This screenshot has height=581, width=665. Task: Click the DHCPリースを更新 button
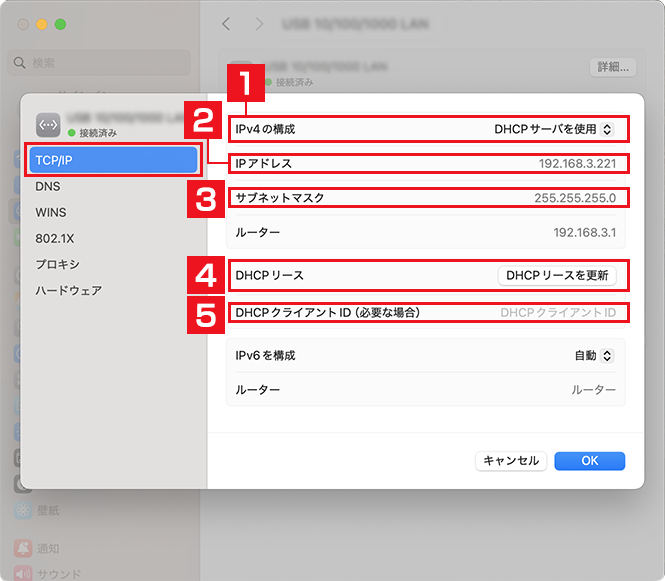coord(557,275)
